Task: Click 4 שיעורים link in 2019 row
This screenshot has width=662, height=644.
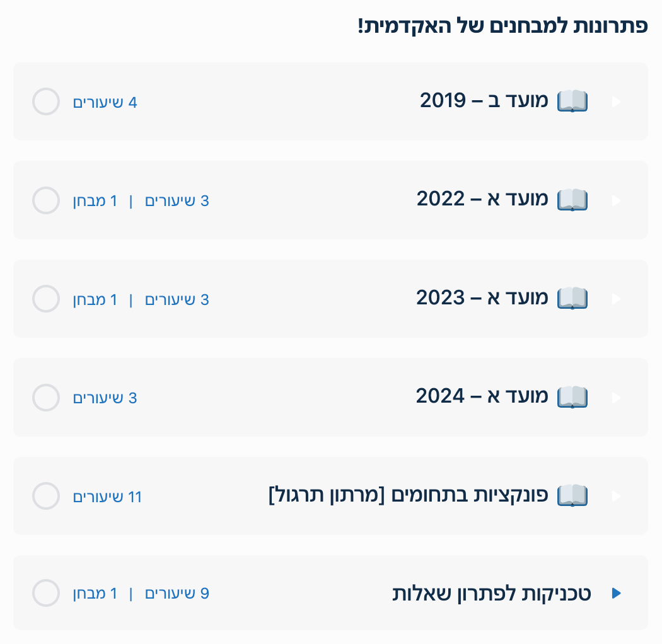Action: coord(105,103)
